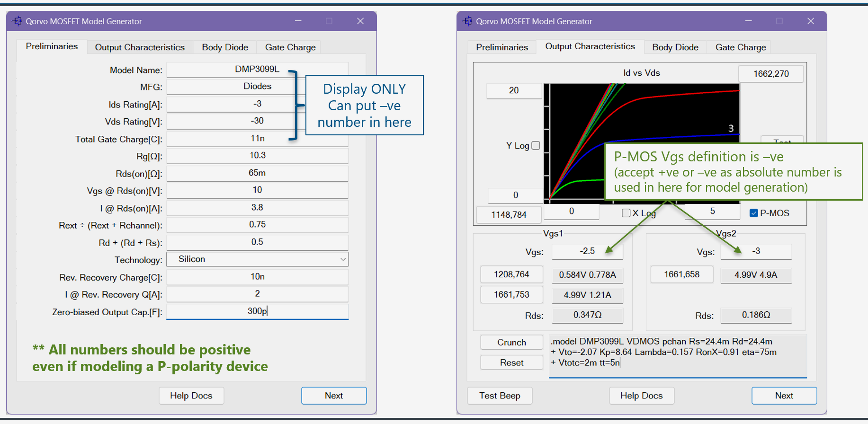Screen dimensions: 868x424
Task: Click the Zero-biased Output Cap field
Action: click(x=257, y=311)
